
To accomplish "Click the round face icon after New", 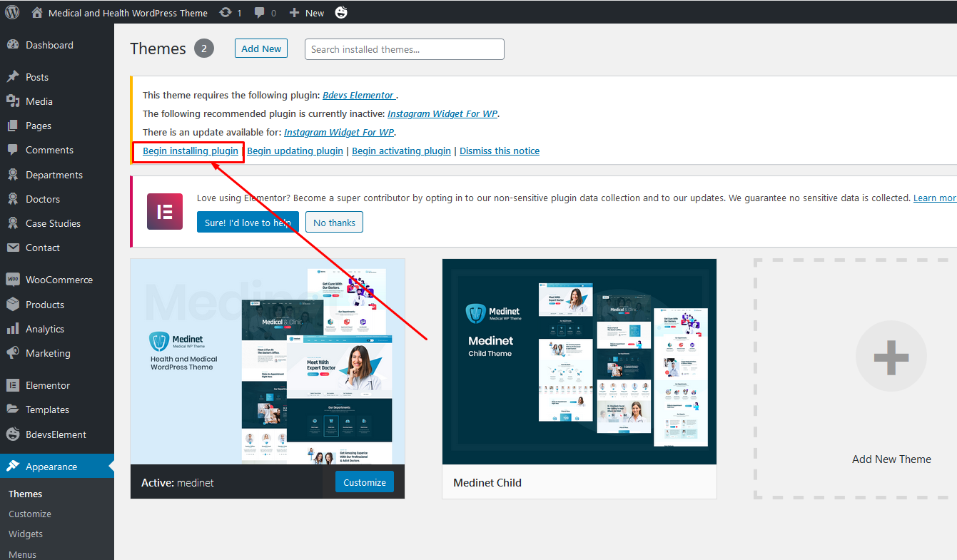I will [341, 12].
